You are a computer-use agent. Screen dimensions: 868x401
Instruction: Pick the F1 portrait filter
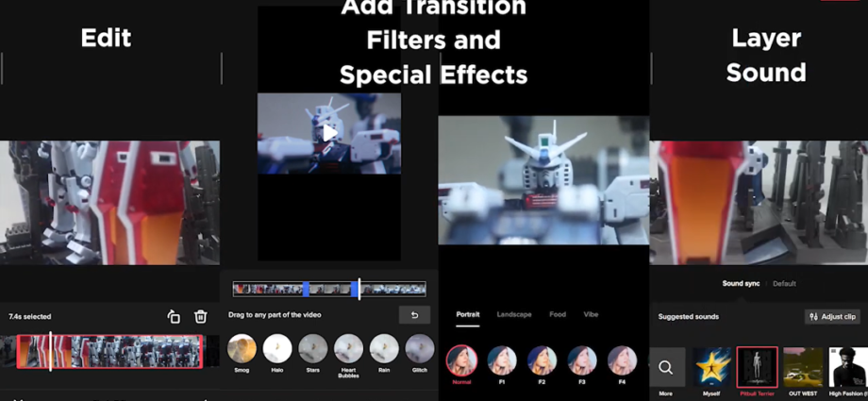502,360
